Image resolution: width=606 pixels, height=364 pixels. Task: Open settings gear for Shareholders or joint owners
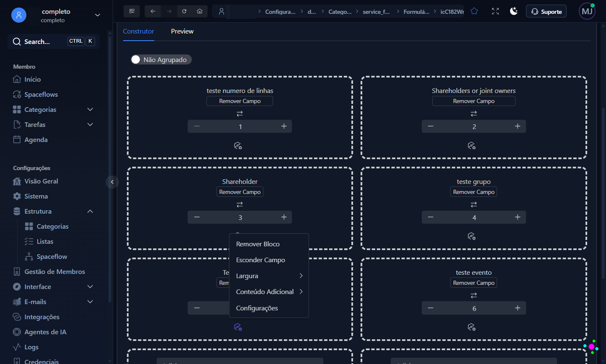point(472,146)
